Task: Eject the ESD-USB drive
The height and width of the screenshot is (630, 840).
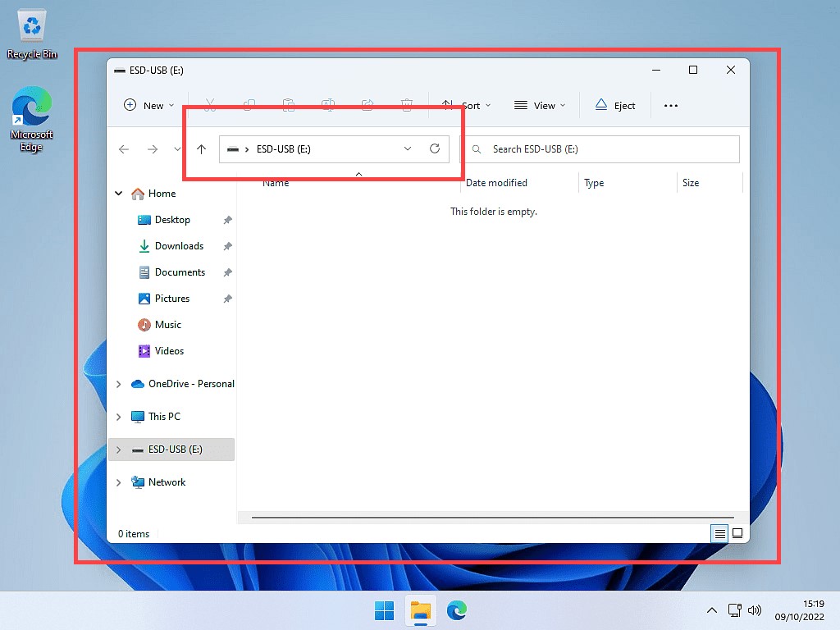Action: [615, 106]
